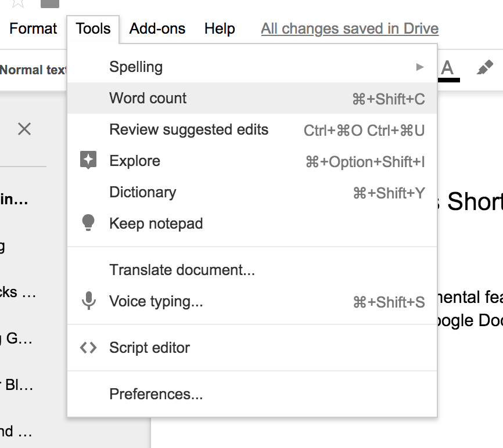
Task: Click the folder icon beside the star
Action: click(50, 3)
